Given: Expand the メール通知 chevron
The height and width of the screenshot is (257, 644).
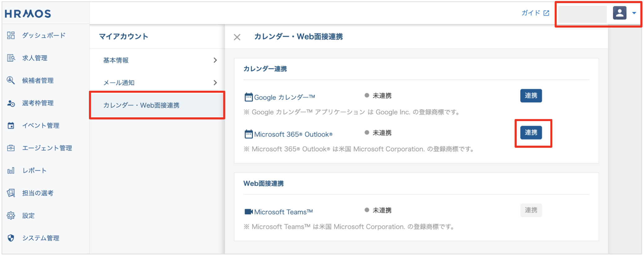Looking at the screenshot, I should pos(215,83).
